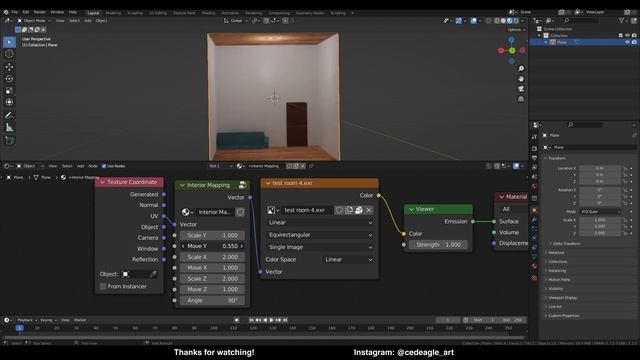The height and width of the screenshot is (360, 640).
Task: Open image file via folder icon in image node
Action: [x=359, y=210]
